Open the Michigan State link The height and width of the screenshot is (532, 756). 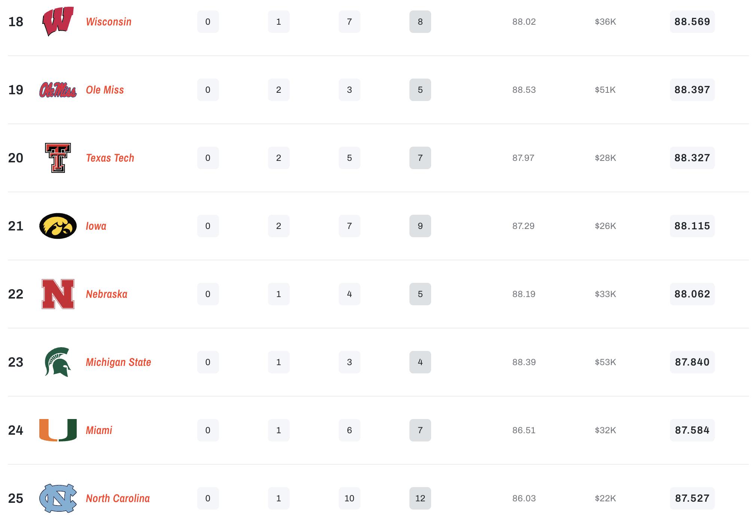118,362
